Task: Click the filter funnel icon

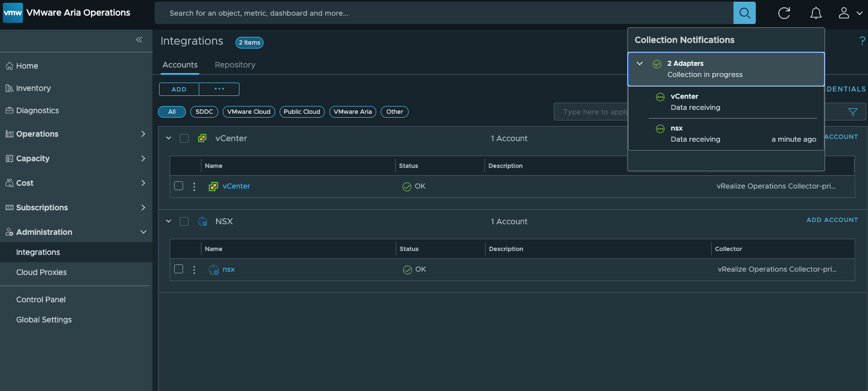Action: click(x=852, y=112)
